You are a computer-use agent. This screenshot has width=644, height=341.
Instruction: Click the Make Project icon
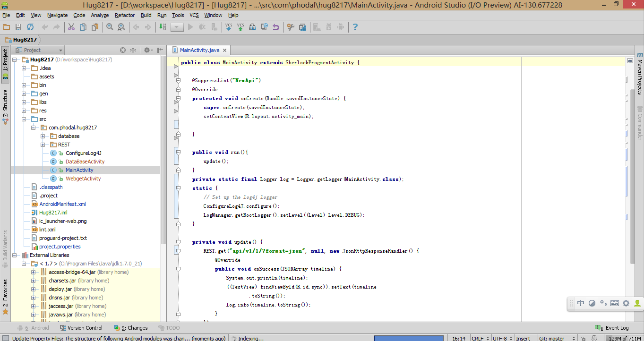point(163,27)
